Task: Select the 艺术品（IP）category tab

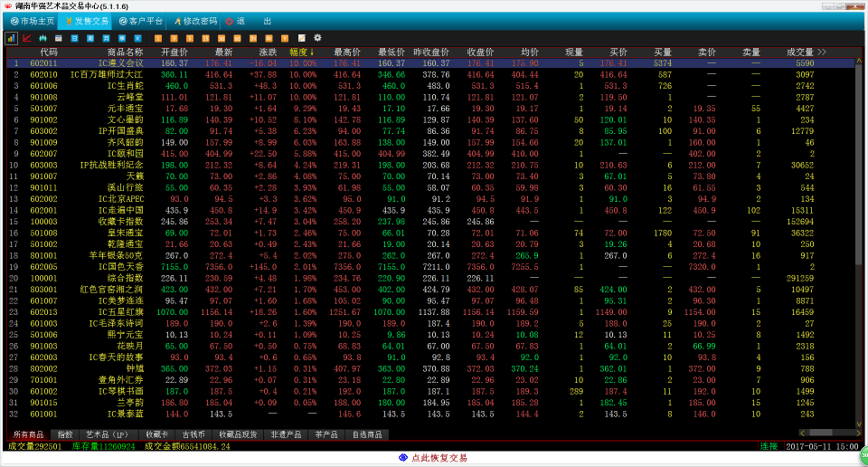Action: tap(107, 434)
